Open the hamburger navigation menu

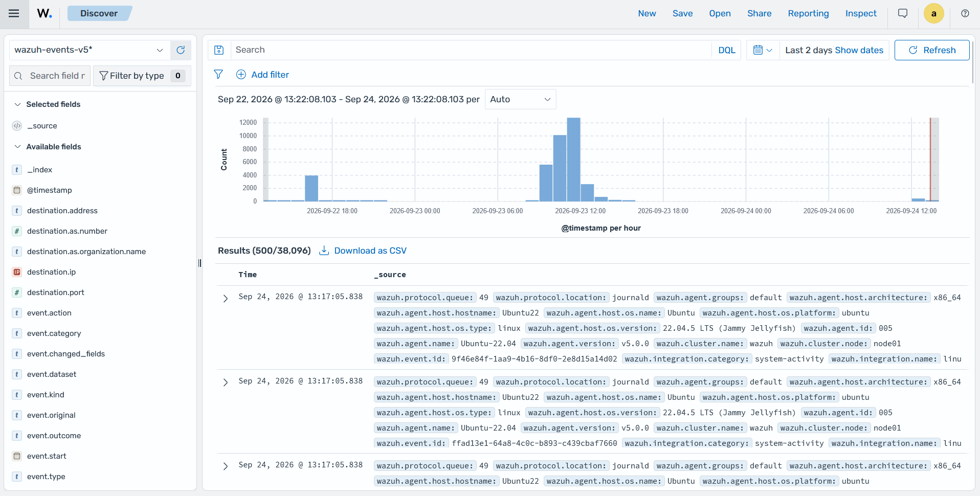14,14
